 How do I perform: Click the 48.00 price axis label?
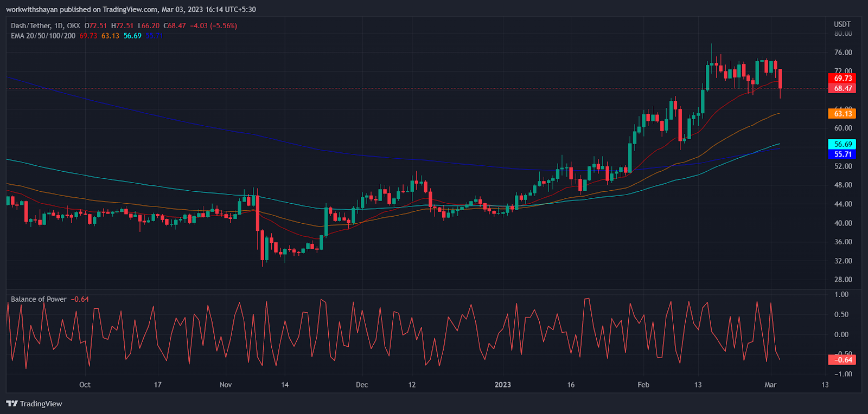point(843,185)
